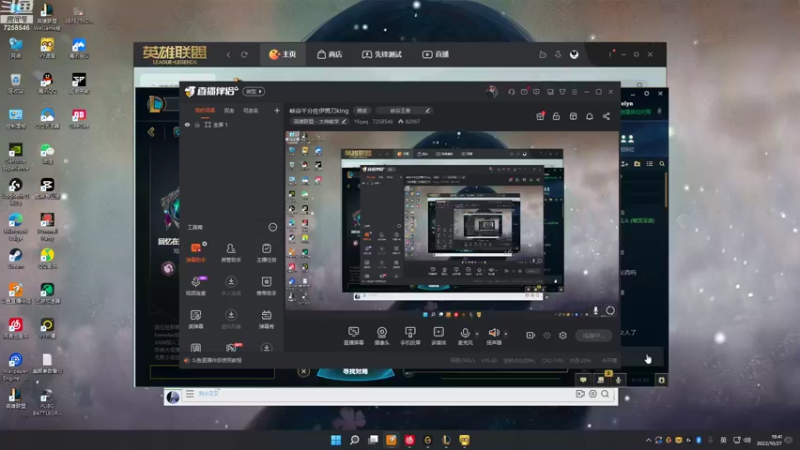The width and height of the screenshot is (800, 450).
Task: Open Task View on the taskbar
Action: (x=373, y=440)
